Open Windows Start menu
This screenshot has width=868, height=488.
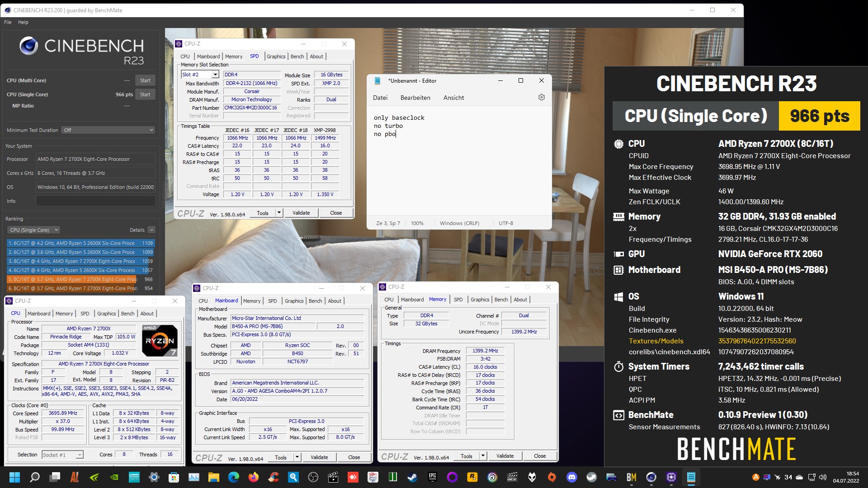(14, 477)
